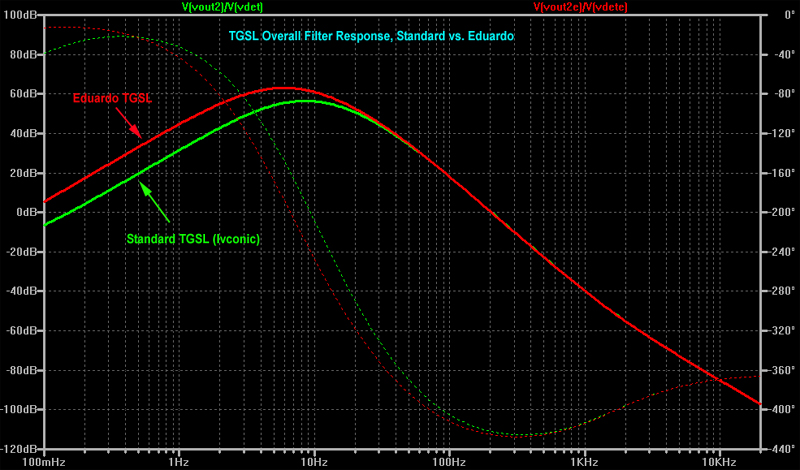This screenshot has width=800, height=470.
Task: Click the -80dB left axis label
Action: click(x=21, y=370)
